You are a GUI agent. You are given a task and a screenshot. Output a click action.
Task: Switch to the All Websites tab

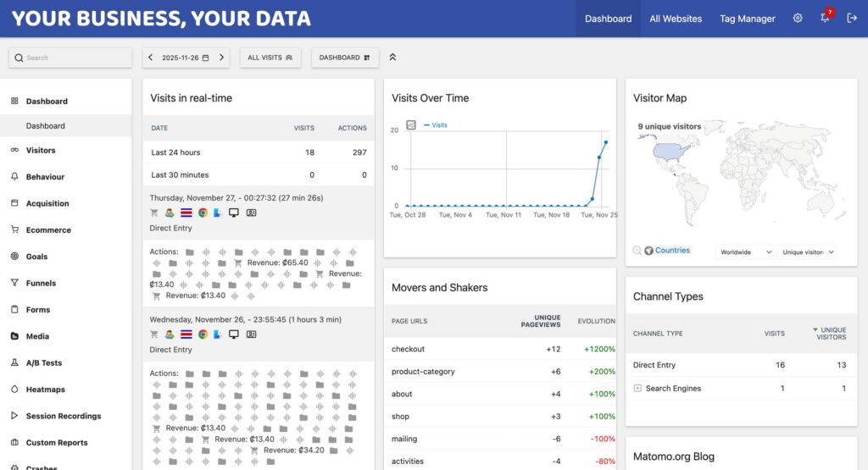point(676,19)
